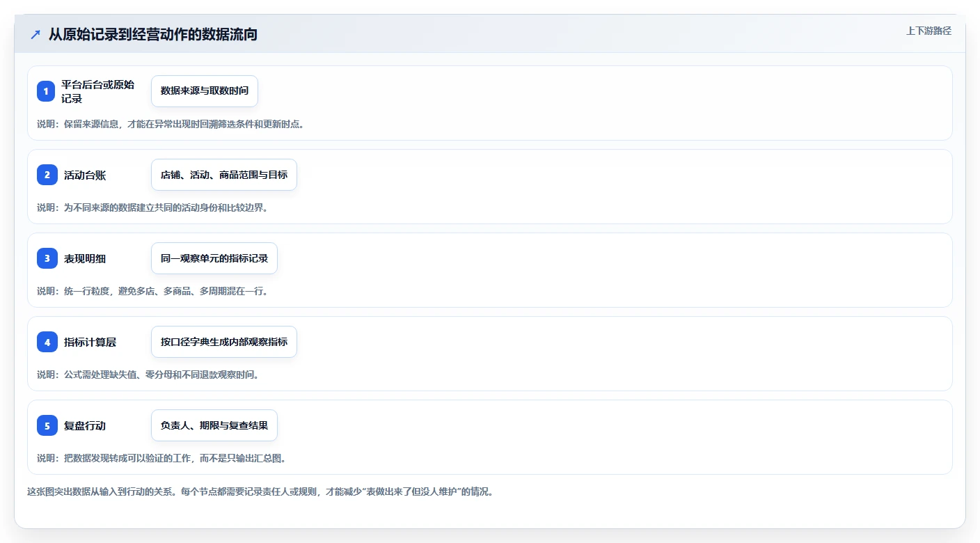Click the step 2 number badge

[x=47, y=175]
